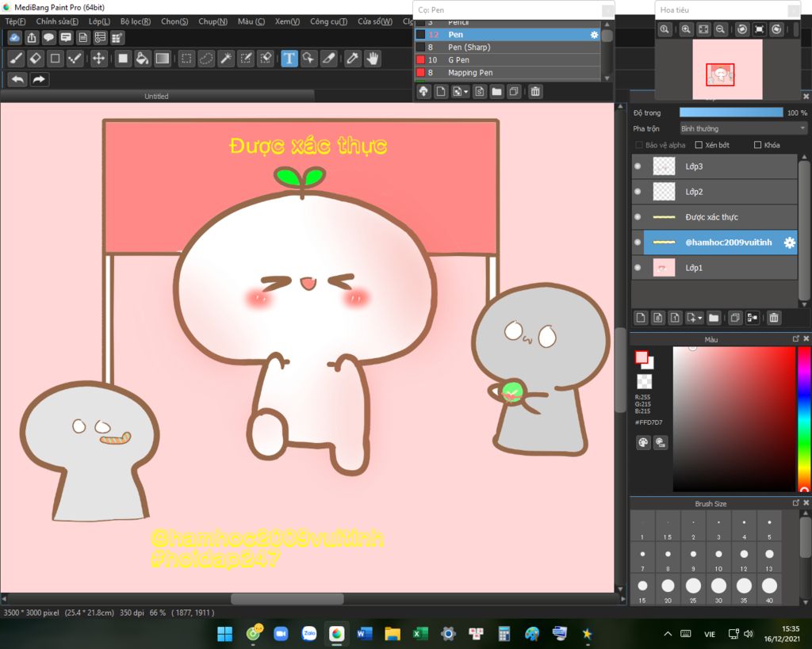Click the Redo arrow

[39, 79]
